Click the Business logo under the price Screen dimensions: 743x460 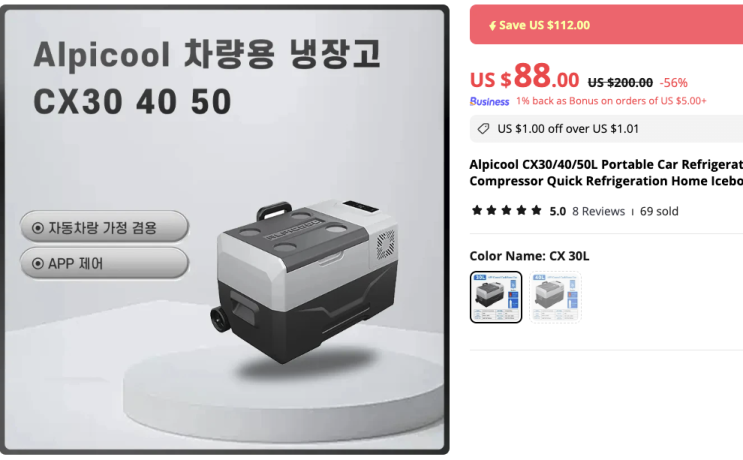(x=489, y=101)
